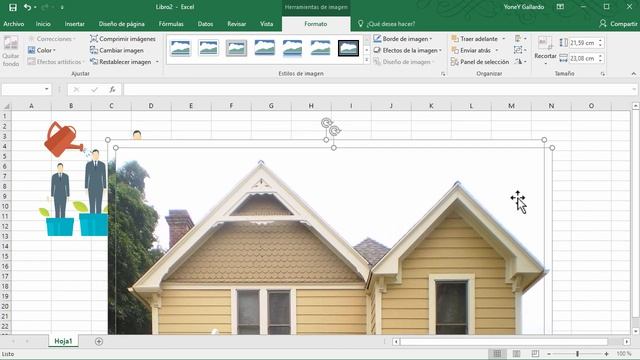This screenshot has height=360, width=640.
Task: Collapse the ribbon with the chevron
Action: point(633,74)
